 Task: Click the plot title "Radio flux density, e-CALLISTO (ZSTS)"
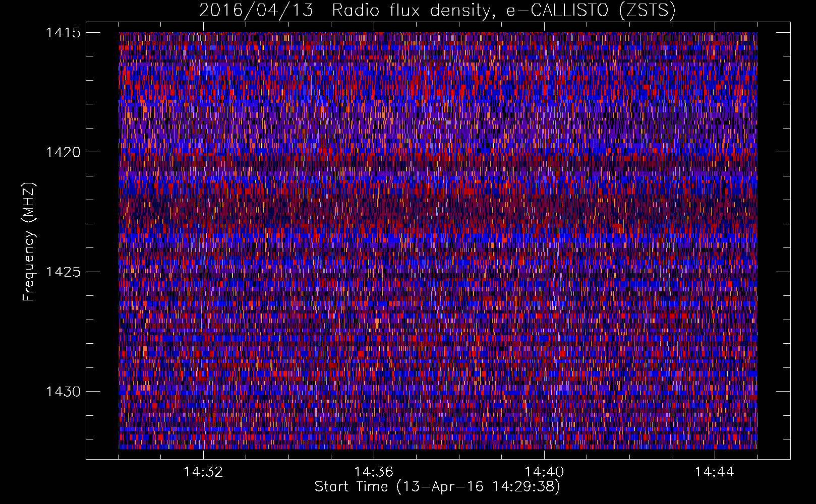[x=503, y=11]
